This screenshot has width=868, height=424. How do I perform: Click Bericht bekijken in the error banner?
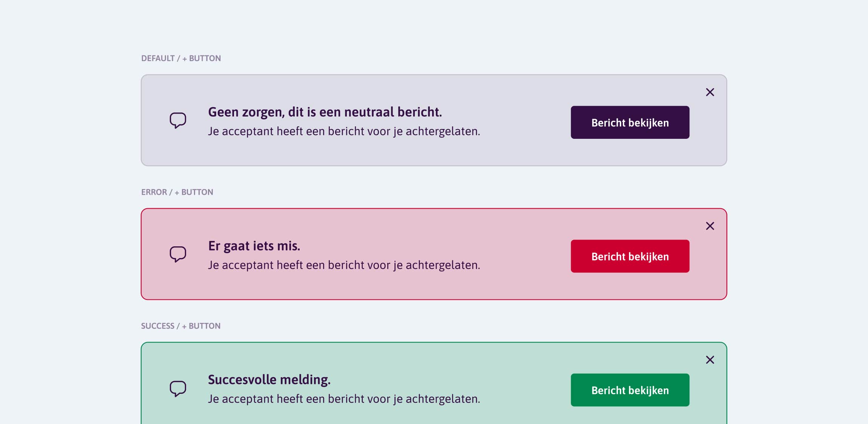click(x=629, y=256)
